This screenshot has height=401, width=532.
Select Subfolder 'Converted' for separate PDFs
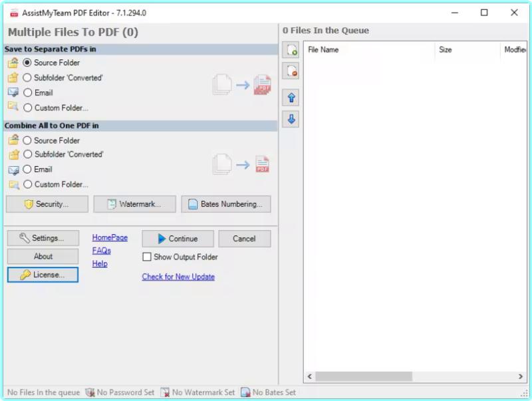tap(63, 78)
